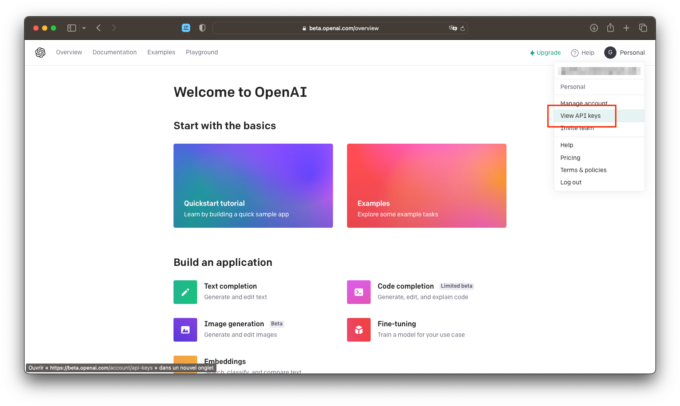The image size is (680, 406).
Task: Go forward with the forward arrow
Action: point(114,28)
